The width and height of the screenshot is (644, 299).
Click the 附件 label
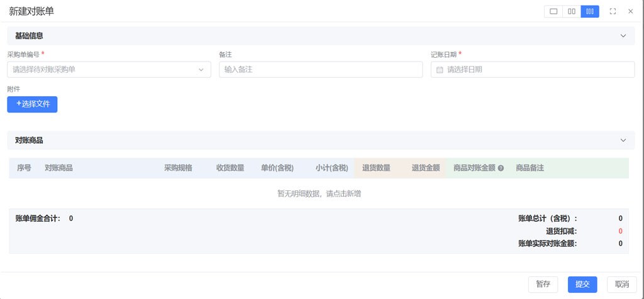[x=14, y=89]
